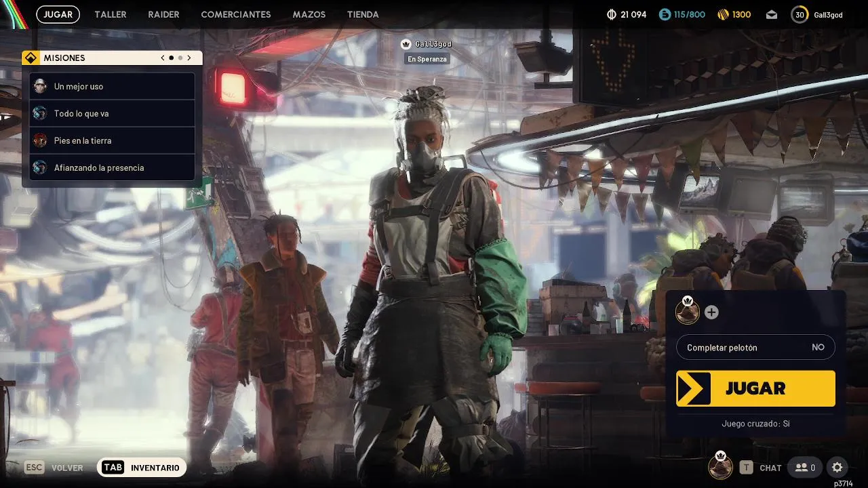Open mission Pies en la tierra

point(113,140)
